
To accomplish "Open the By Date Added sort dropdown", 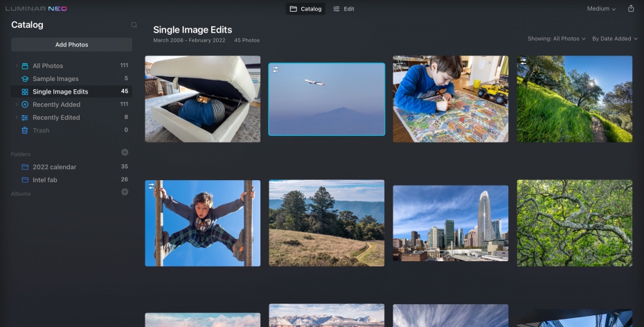I will click(615, 39).
